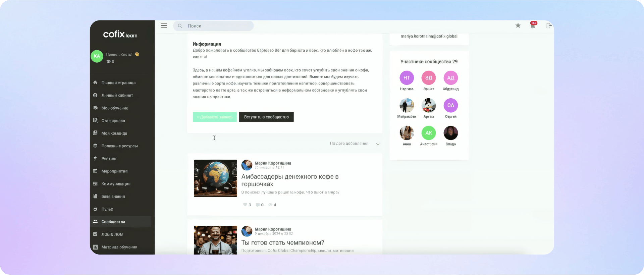Click the magnifier search icon

(180, 26)
